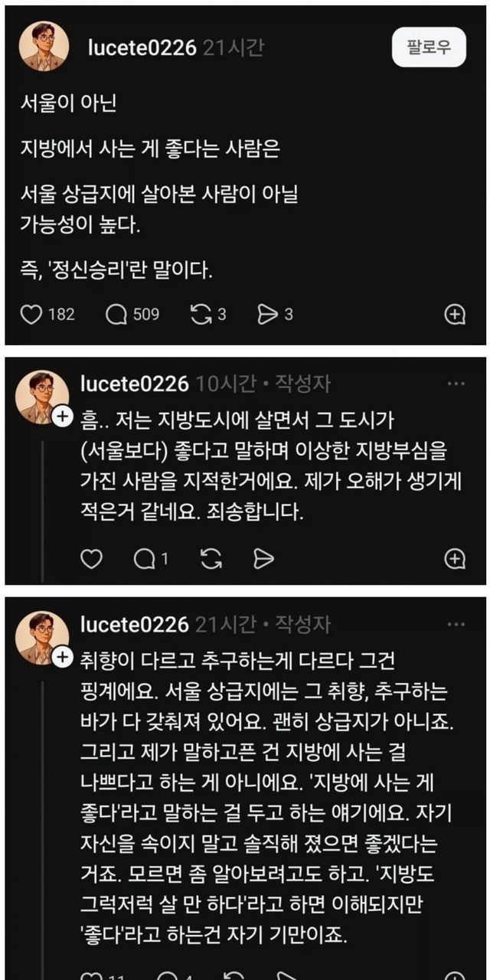This screenshot has width=490, height=980.
Task: Open more options on the 10시간 reply
Action: (456, 383)
